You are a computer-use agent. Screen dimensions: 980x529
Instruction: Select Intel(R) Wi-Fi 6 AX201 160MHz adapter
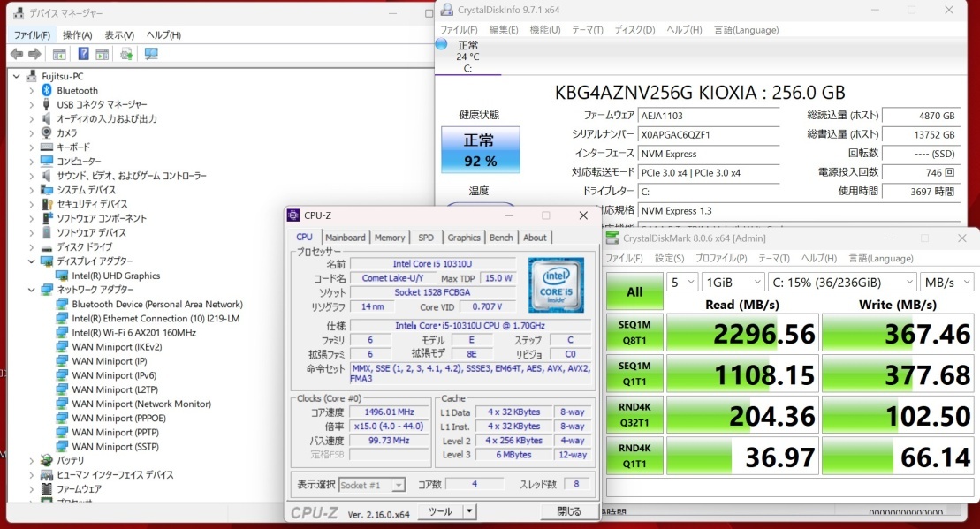133,333
